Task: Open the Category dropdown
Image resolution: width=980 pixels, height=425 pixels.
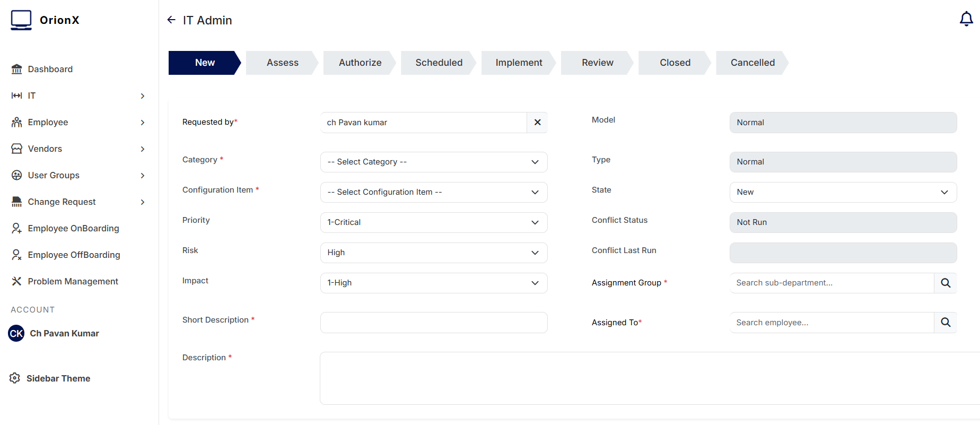Action: tap(433, 162)
